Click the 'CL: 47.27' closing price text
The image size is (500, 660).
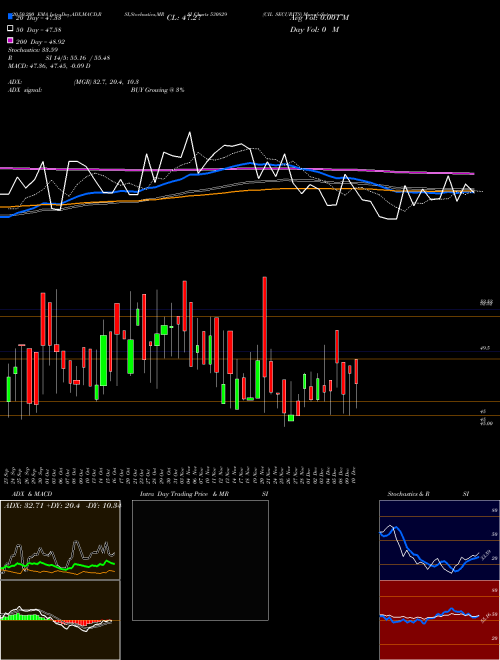[185, 18]
